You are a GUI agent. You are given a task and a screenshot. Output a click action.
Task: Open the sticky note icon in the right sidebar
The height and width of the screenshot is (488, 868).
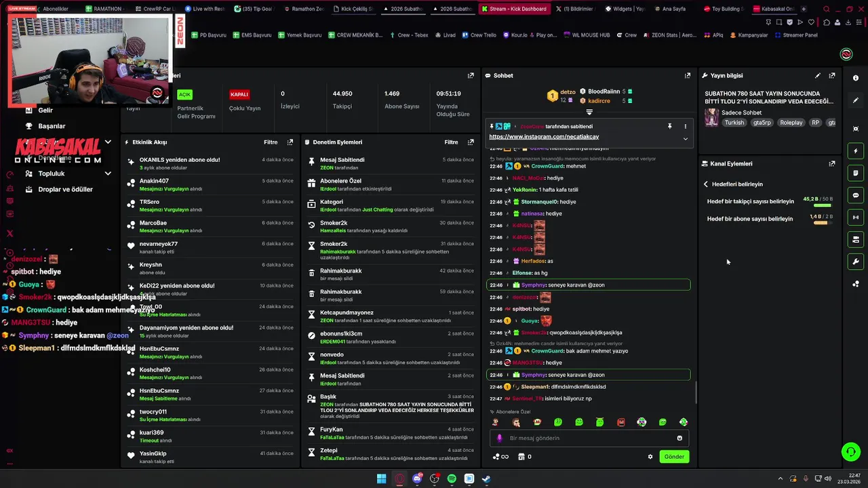[856, 174]
